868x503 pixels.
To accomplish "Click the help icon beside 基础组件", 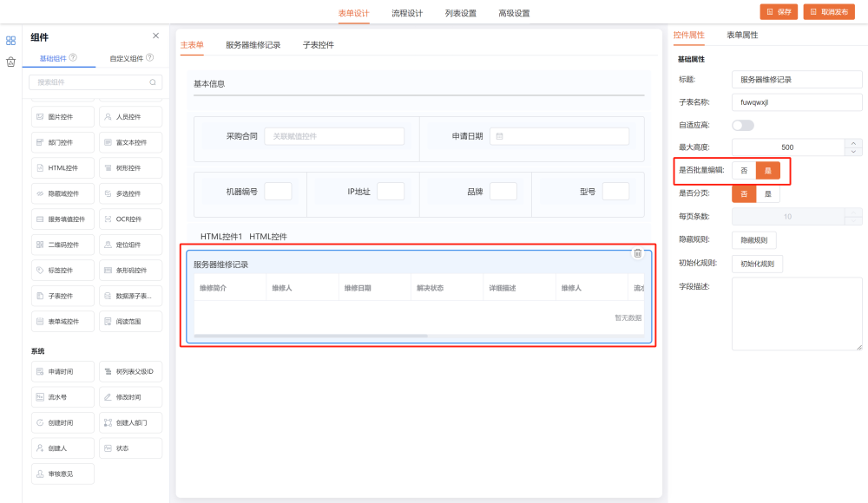I will click(73, 58).
